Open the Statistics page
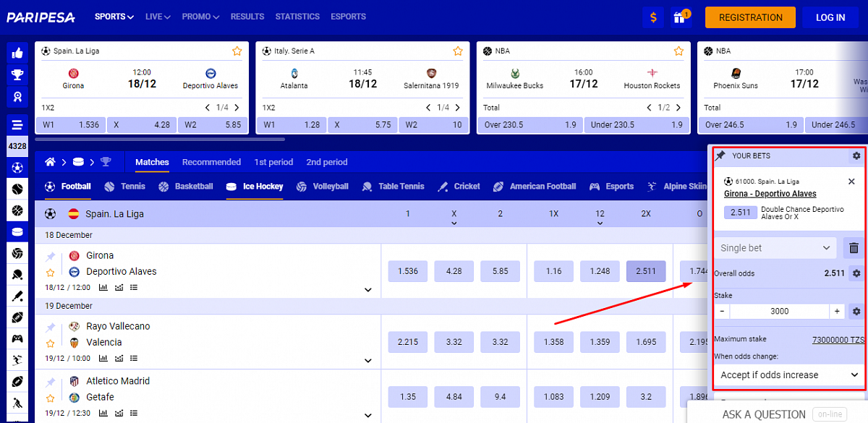Viewport: 868px width, 423px height. coord(297,17)
